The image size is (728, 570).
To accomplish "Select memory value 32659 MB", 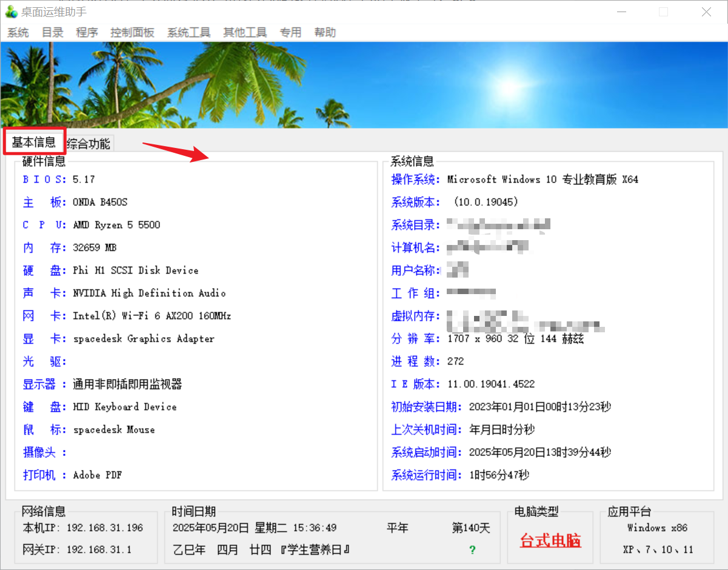I will (x=95, y=248).
